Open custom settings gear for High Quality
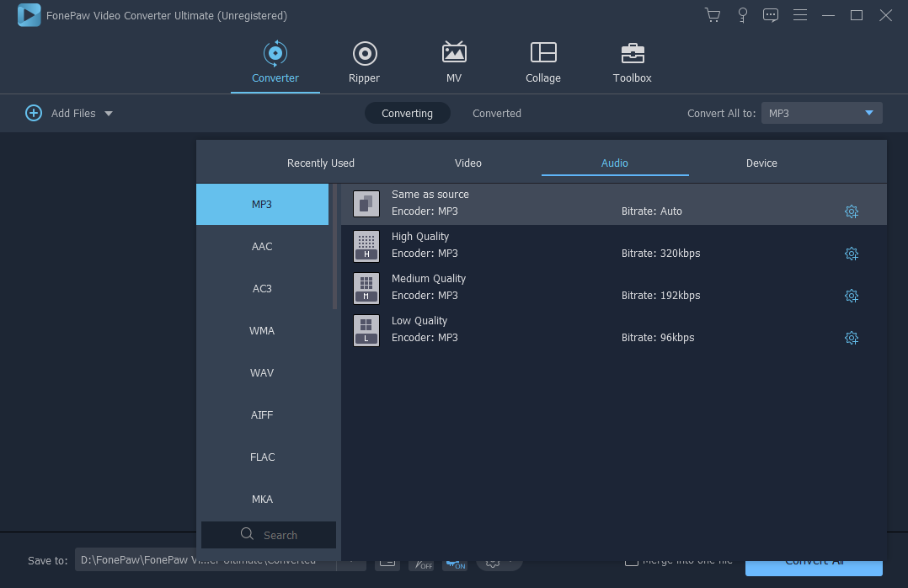Screen dimensions: 908x588 pyautogui.click(x=851, y=254)
